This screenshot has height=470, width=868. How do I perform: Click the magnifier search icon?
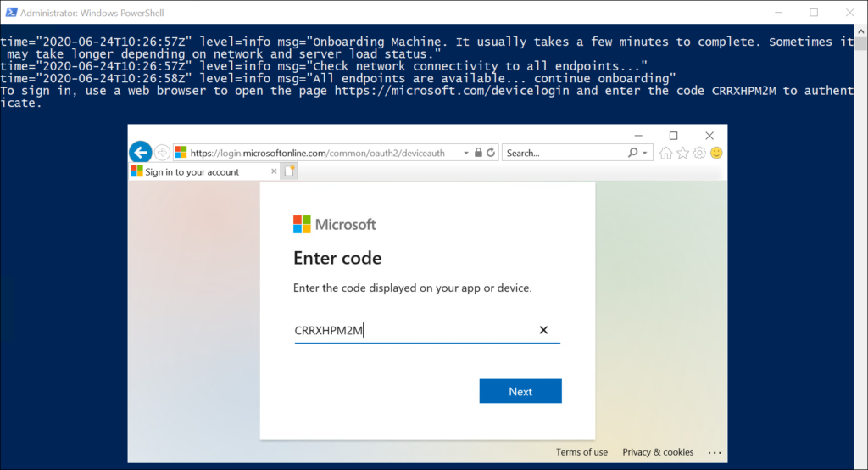pyautogui.click(x=632, y=153)
